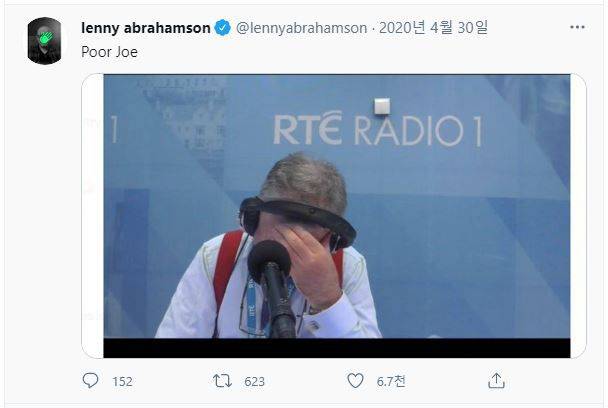Click the black bar beneath the video
This screenshot has width=608, height=408.
pos(337,348)
